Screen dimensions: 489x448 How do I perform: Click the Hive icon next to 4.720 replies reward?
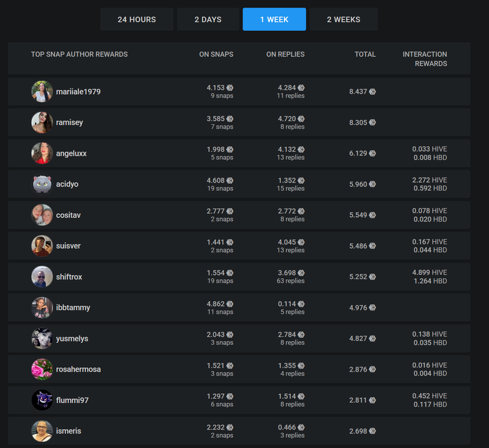[301, 119]
